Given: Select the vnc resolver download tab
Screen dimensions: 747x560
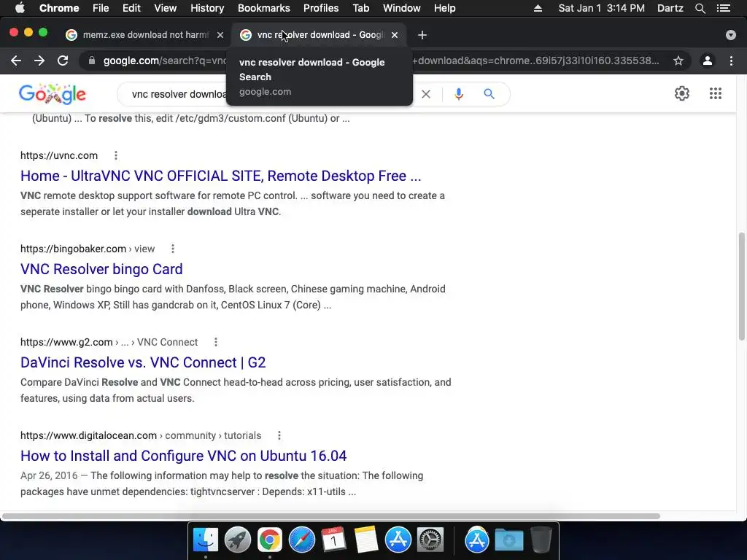Looking at the screenshot, I should pos(320,35).
